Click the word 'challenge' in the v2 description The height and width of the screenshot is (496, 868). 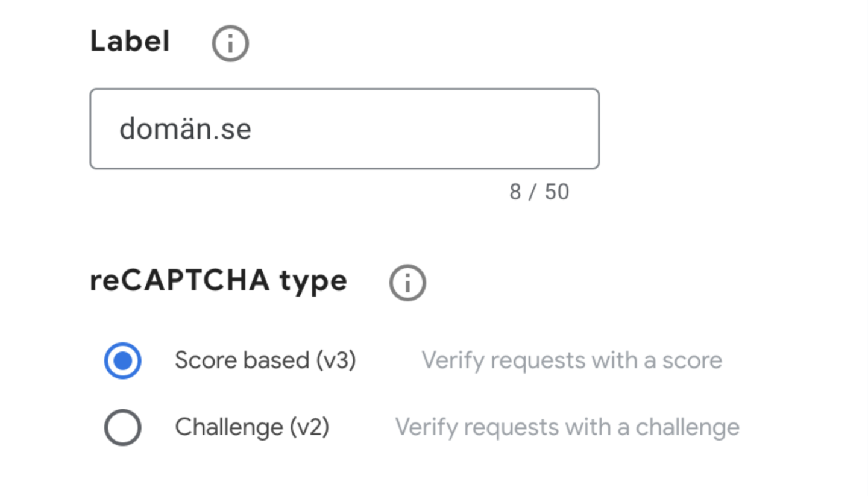[687, 427]
